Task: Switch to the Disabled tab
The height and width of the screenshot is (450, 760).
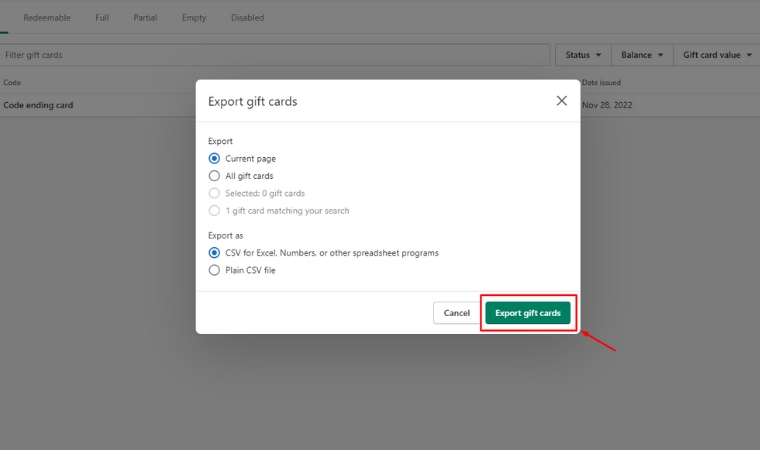Action: [248, 17]
